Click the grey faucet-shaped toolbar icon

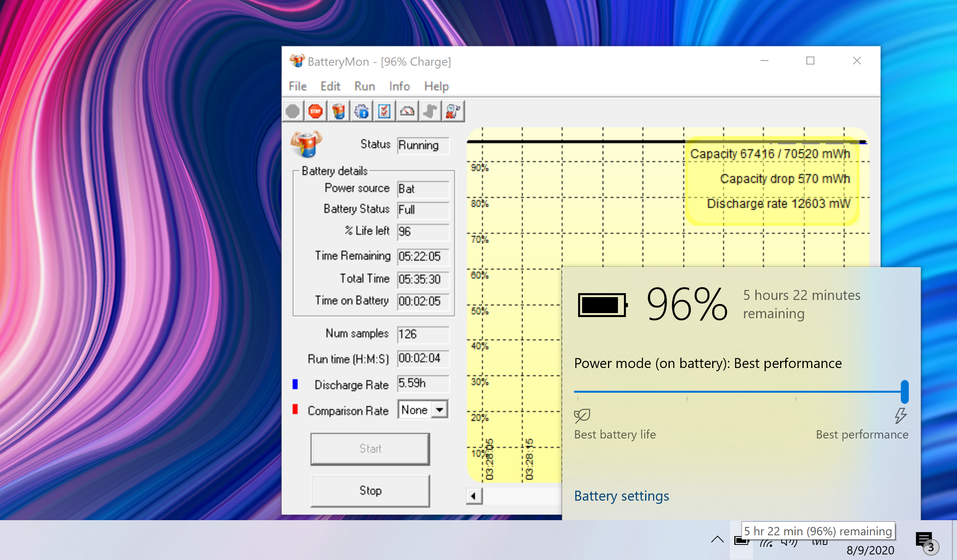tap(430, 112)
